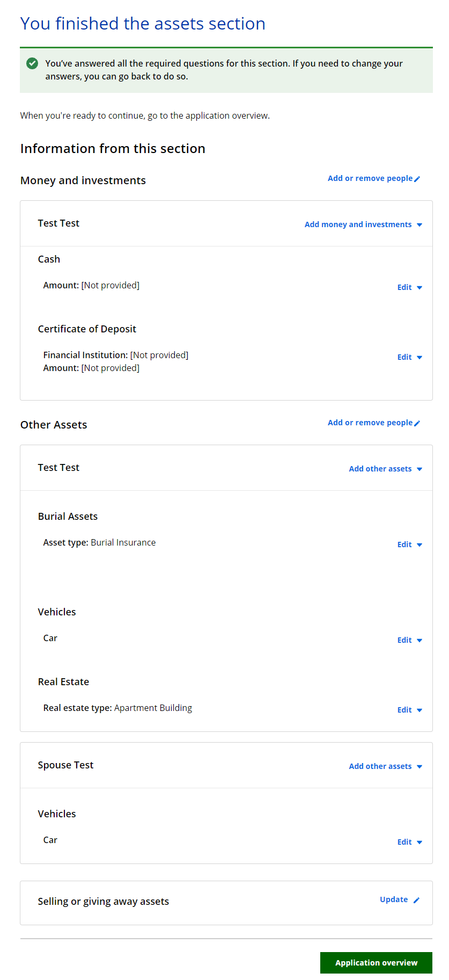Open Edit dropdown for Spouse Test's Car
This screenshot has width=449, height=980.
point(409,842)
